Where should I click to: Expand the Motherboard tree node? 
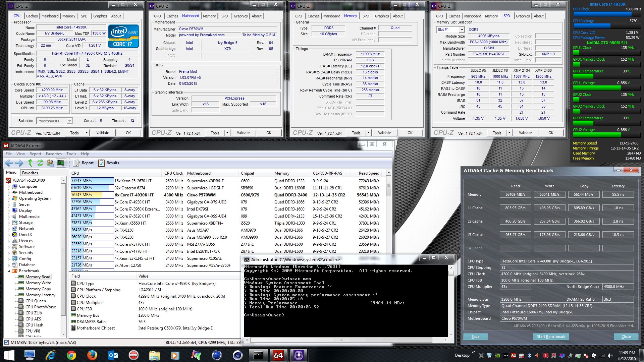9,192
